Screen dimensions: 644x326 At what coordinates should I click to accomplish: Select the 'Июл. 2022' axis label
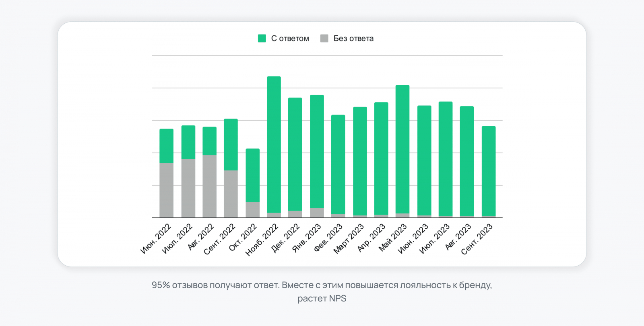(177, 239)
